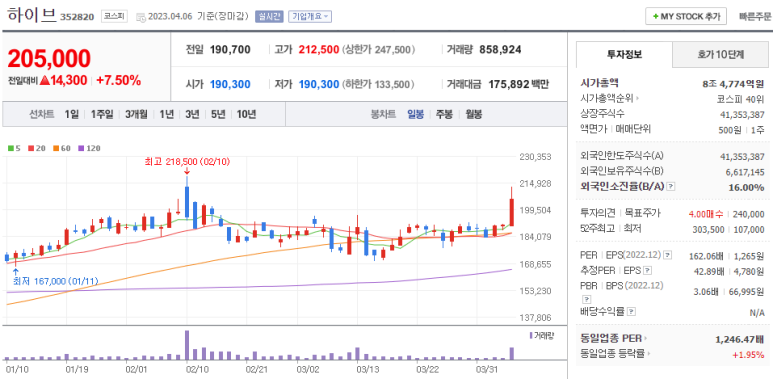Click 상한가 247,500 text
This screenshot has width=773, height=379.
point(378,50)
